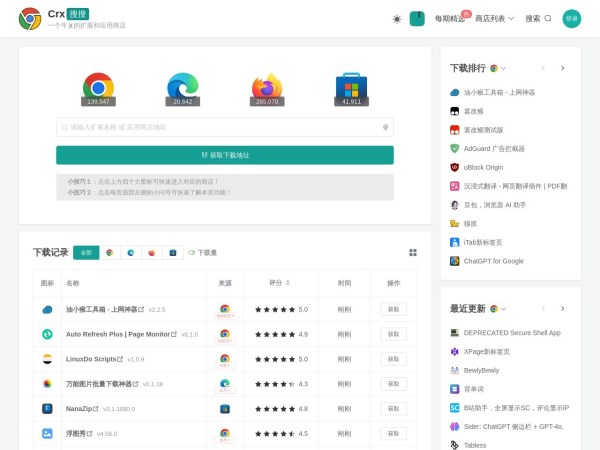Click Store source icon in NanaZip row
The height and width of the screenshot is (450, 600).
[225, 409]
